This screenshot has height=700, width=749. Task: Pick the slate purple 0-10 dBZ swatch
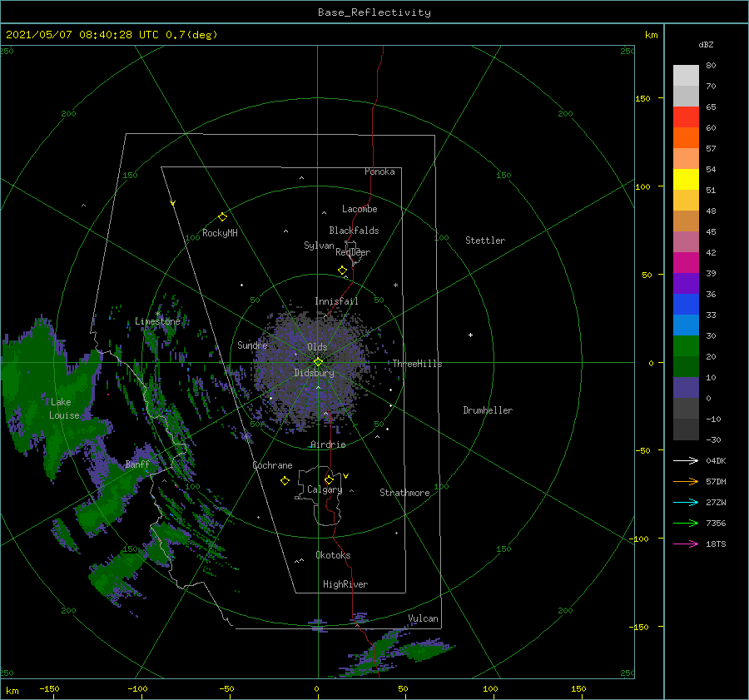(686, 387)
